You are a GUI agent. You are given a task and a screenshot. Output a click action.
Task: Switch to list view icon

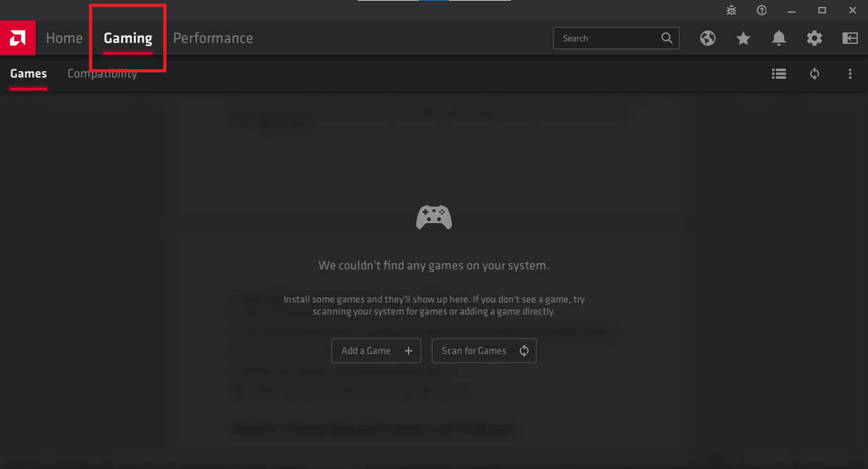point(779,74)
